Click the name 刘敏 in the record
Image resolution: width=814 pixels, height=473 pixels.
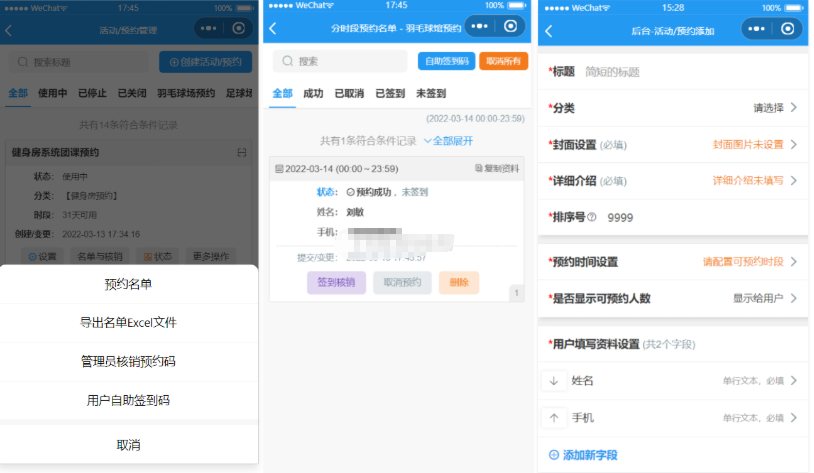pos(355,212)
